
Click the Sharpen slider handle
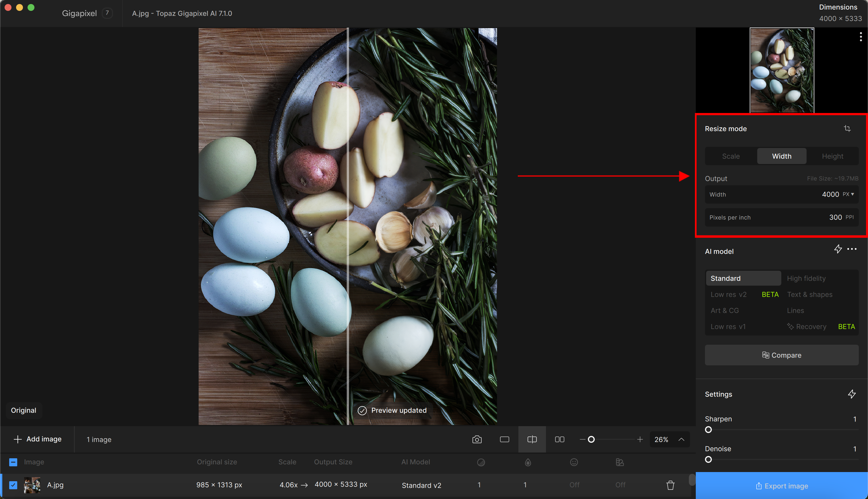pos(708,430)
